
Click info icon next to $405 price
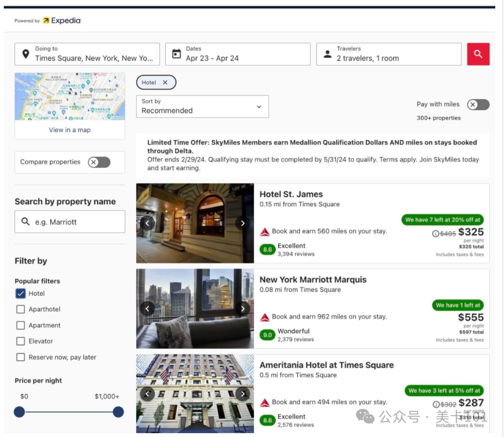click(435, 234)
